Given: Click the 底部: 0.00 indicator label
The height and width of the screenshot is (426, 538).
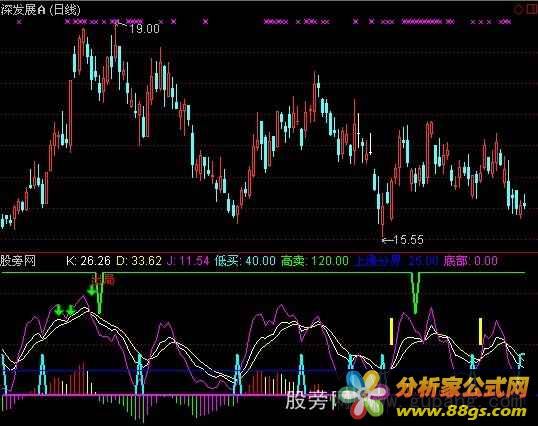Looking at the screenshot, I should [470, 261].
